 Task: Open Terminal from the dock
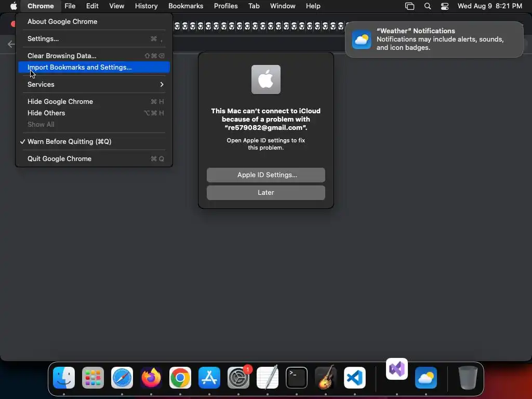[297, 378]
